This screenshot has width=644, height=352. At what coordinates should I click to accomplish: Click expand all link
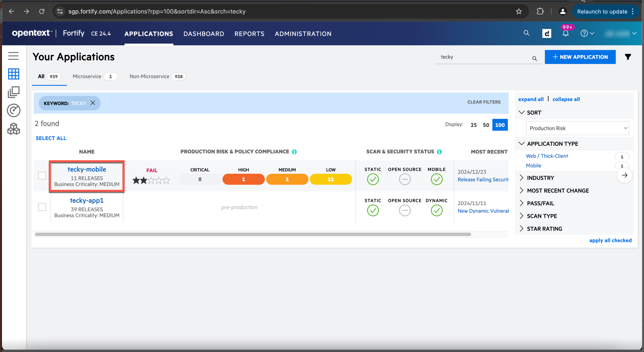click(x=531, y=99)
